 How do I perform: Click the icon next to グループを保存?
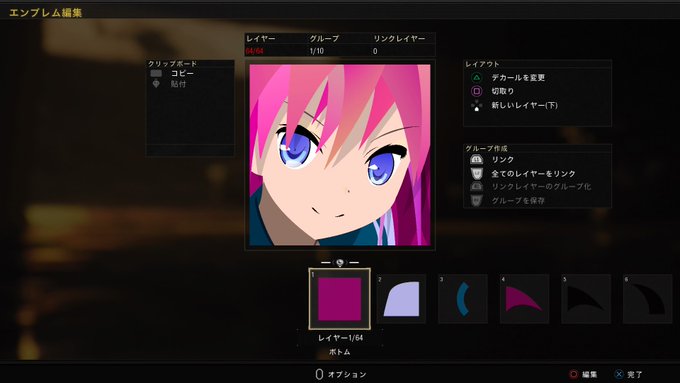click(x=476, y=200)
